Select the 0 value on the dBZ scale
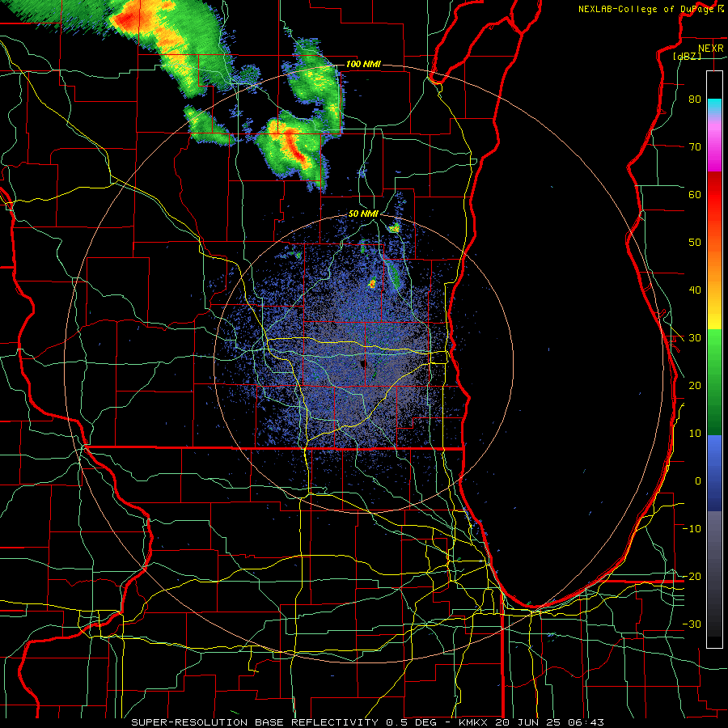This screenshot has width=728, height=728. coord(698,481)
